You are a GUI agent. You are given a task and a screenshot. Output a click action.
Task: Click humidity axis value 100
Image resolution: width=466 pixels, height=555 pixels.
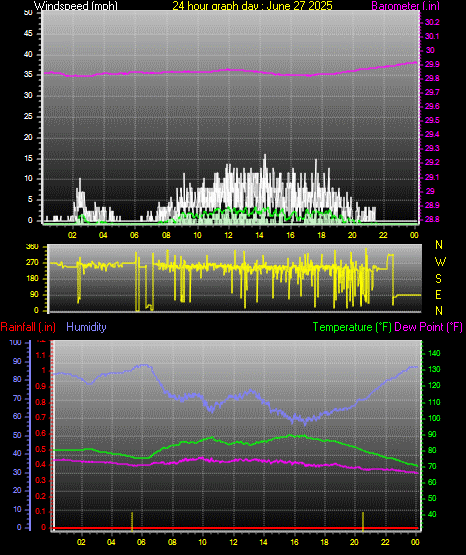coord(16,342)
